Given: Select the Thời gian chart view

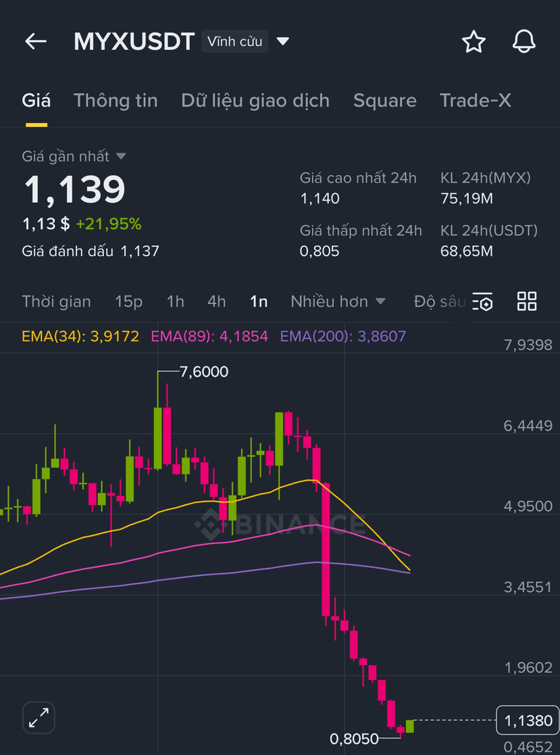Looking at the screenshot, I should (56, 302).
